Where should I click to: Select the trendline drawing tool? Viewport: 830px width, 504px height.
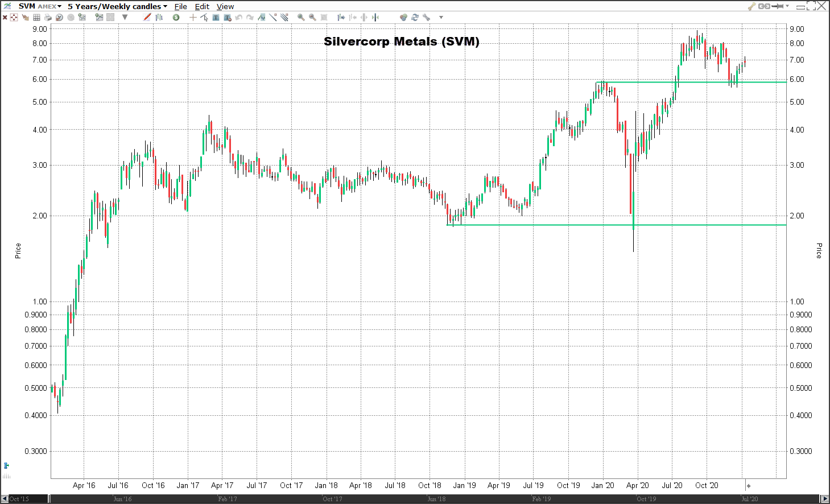tap(273, 17)
